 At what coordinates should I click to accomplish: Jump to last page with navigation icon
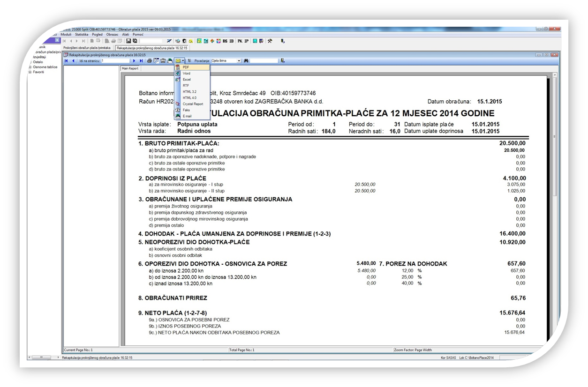point(141,60)
